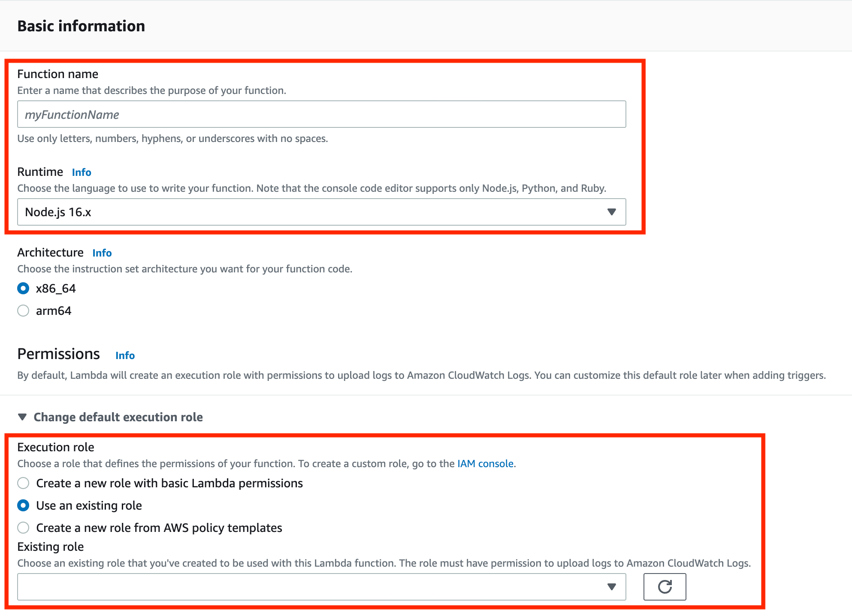Select Use an existing role option

23,505
